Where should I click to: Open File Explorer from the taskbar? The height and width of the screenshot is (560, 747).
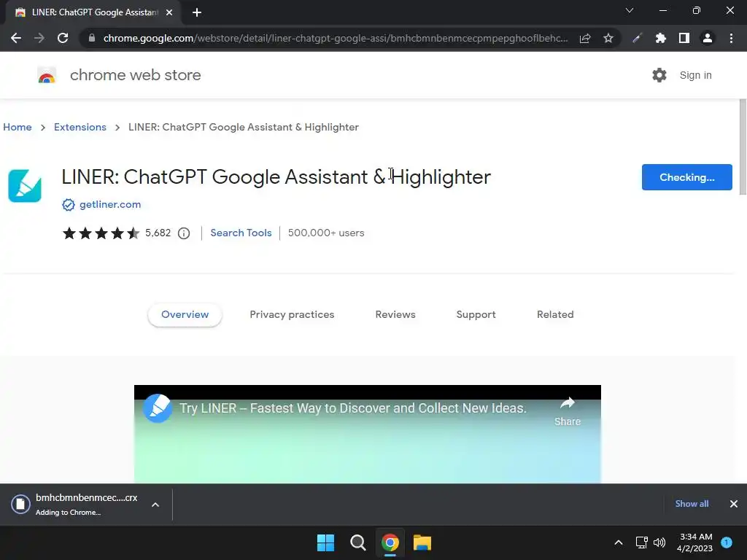point(422,542)
